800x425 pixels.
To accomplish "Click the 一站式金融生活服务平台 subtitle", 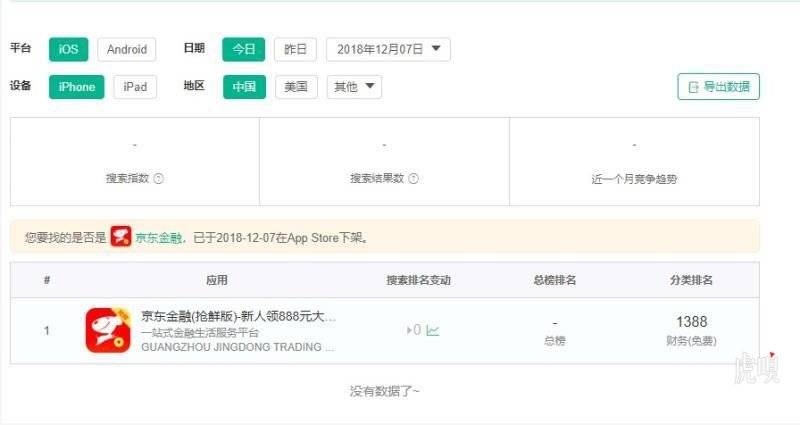I will pyautogui.click(x=199, y=333).
